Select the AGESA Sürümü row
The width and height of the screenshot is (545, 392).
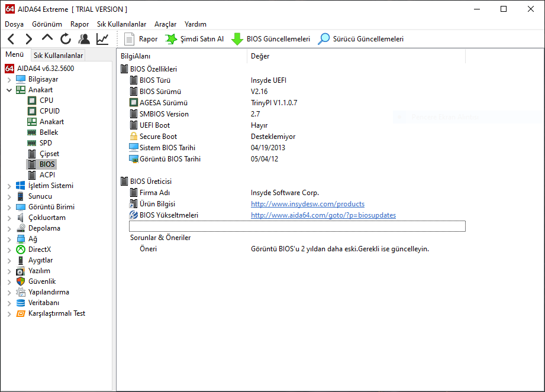point(297,103)
